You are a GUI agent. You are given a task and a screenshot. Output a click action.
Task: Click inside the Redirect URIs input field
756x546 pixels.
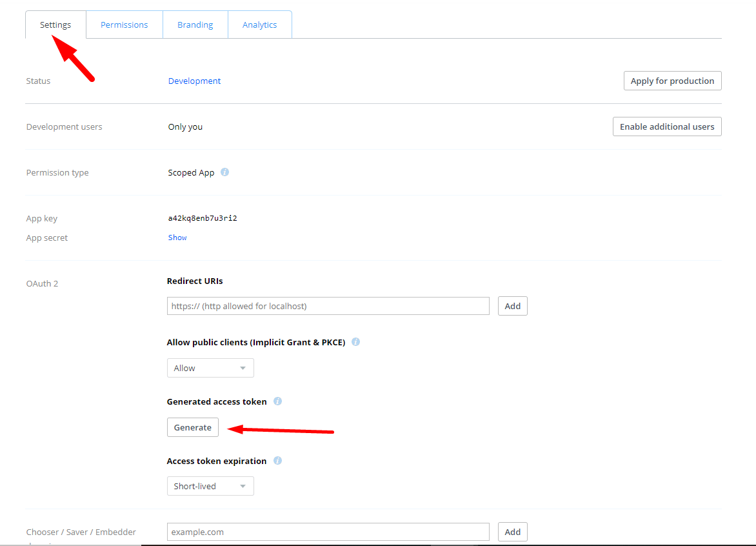coord(328,305)
